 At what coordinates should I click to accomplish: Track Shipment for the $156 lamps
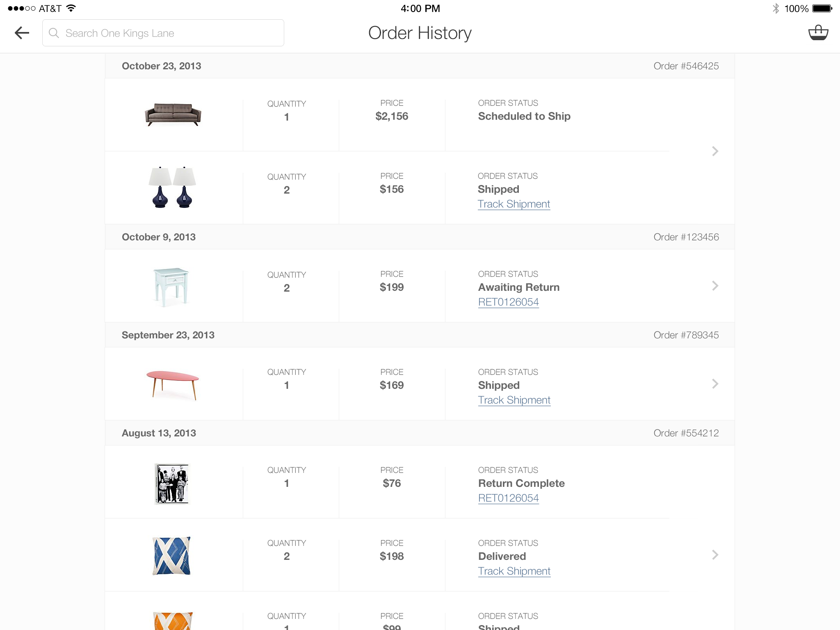pos(514,204)
